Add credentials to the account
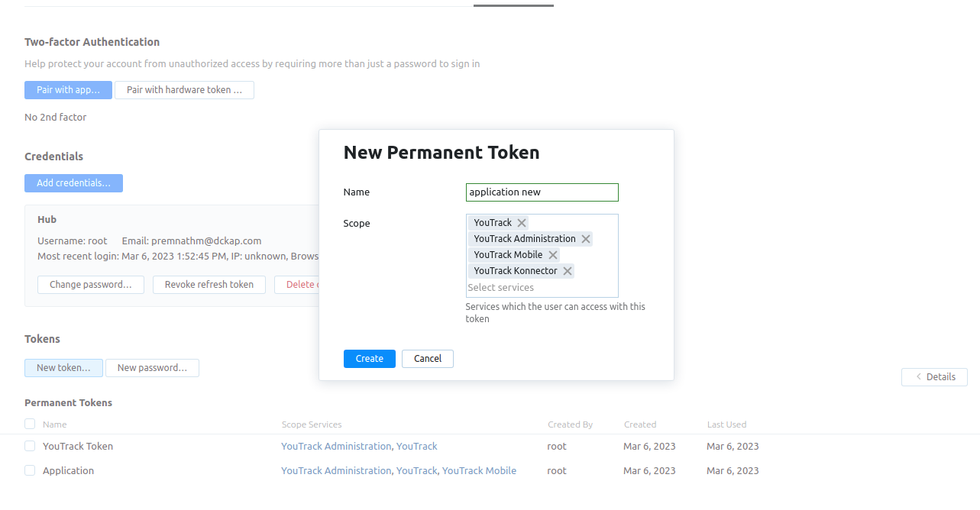 pos(73,182)
